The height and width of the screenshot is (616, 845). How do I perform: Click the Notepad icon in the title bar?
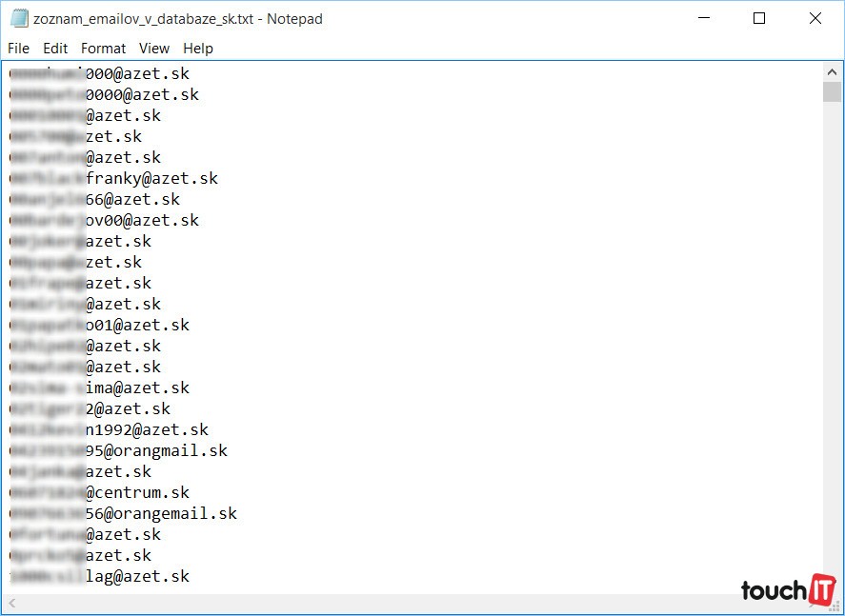point(19,18)
